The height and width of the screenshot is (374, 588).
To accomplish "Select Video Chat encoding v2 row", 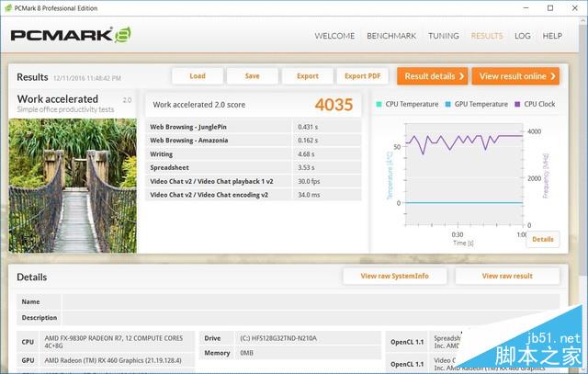I will tap(254, 195).
